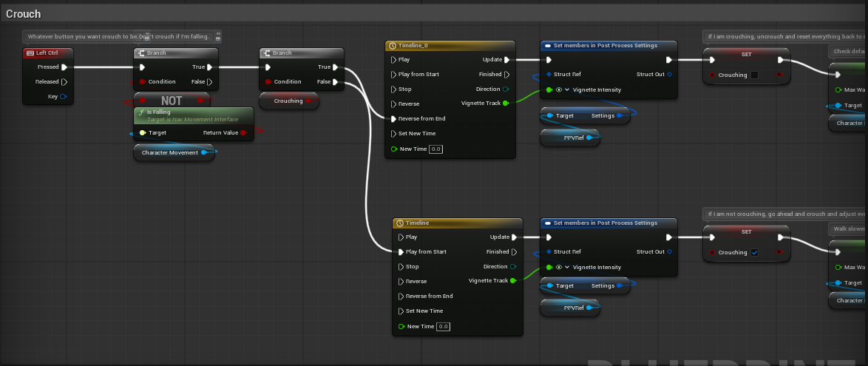This screenshot has height=366, width=868.
Task: Click the New Time 0.0 field on Timeline_0
Action: tap(435, 149)
